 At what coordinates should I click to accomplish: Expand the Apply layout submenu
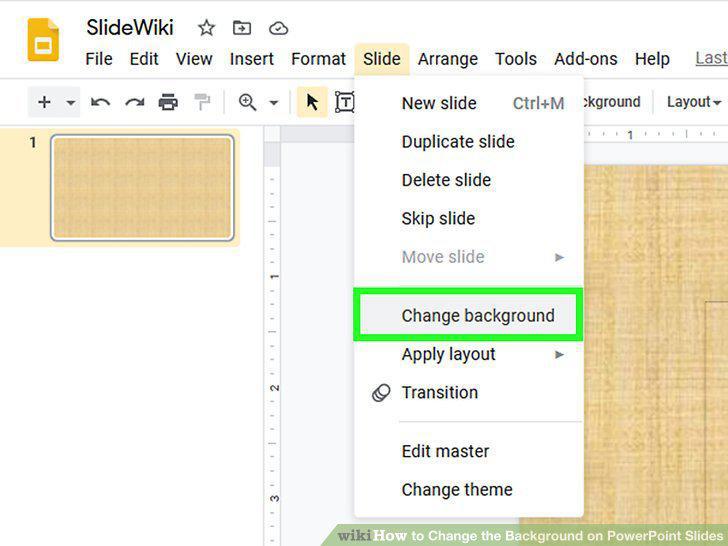pos(469,354)
